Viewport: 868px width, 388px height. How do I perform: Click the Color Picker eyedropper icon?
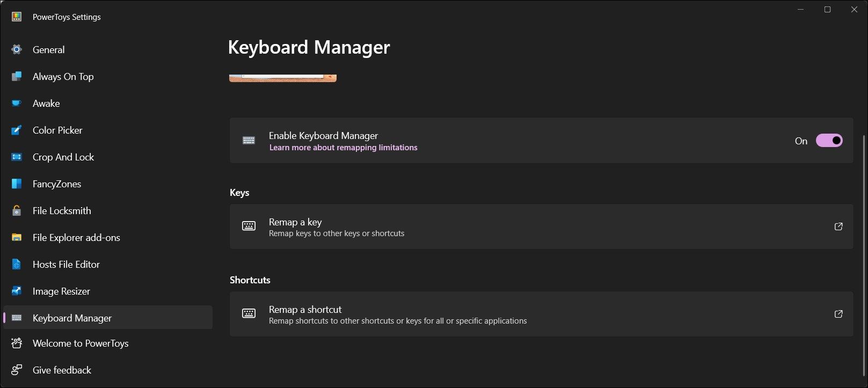17,130
